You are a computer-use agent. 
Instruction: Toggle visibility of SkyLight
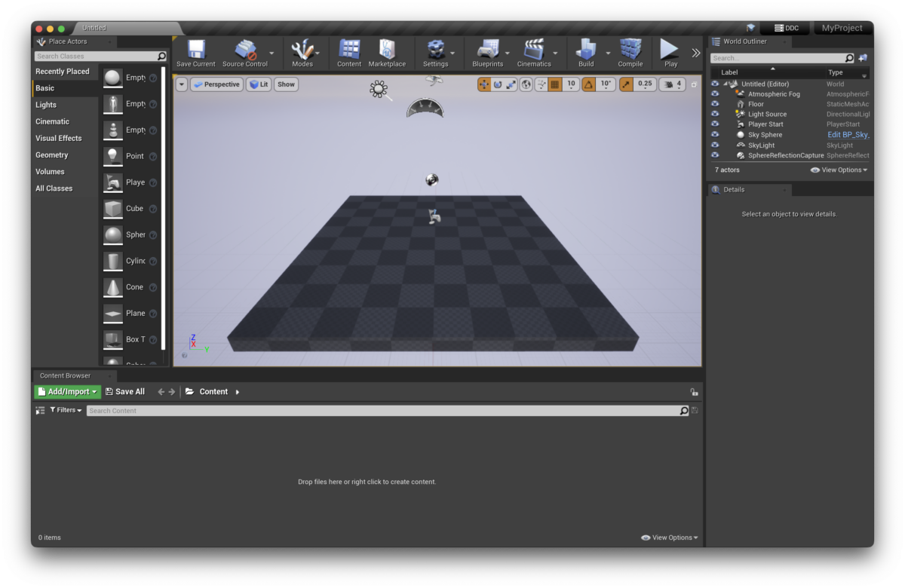pyautogui.click(x=715, y=145)
